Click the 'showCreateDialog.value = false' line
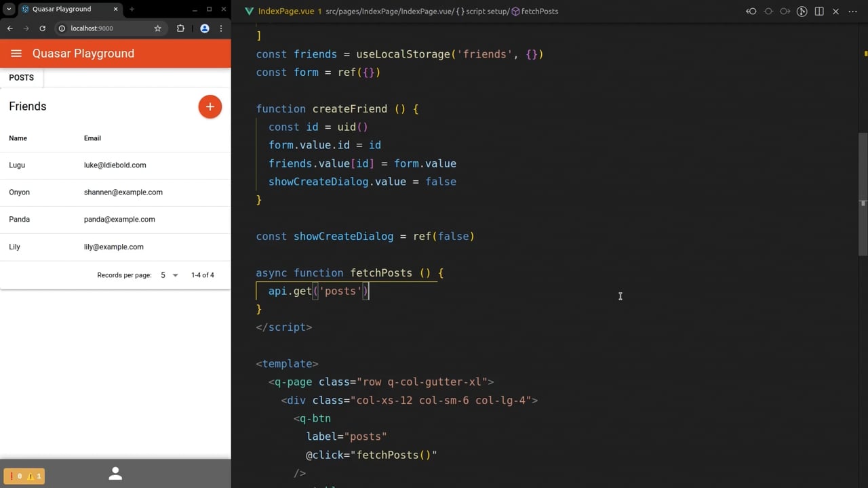 pos(362,182)
